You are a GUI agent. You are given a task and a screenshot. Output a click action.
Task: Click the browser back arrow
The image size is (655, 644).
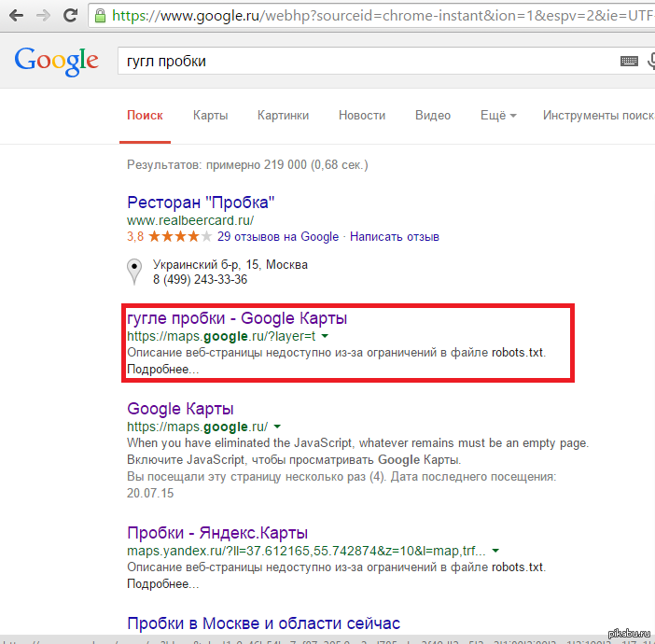coord(16,16)
